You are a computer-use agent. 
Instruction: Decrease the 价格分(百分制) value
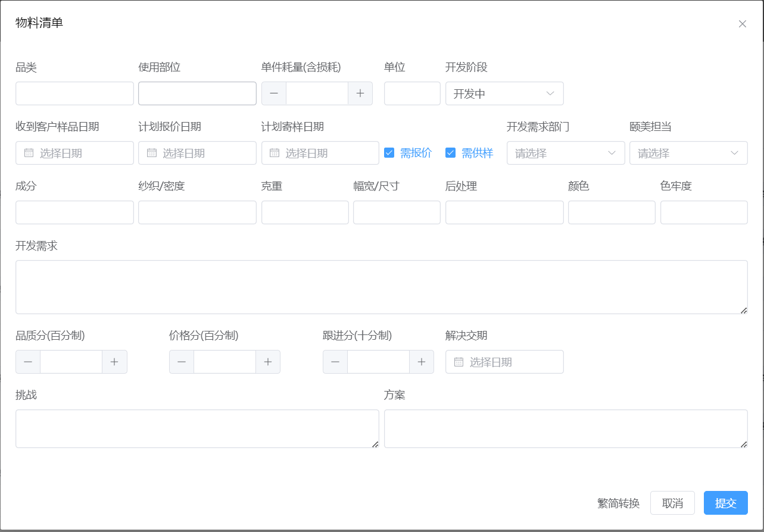coord(182,362)
